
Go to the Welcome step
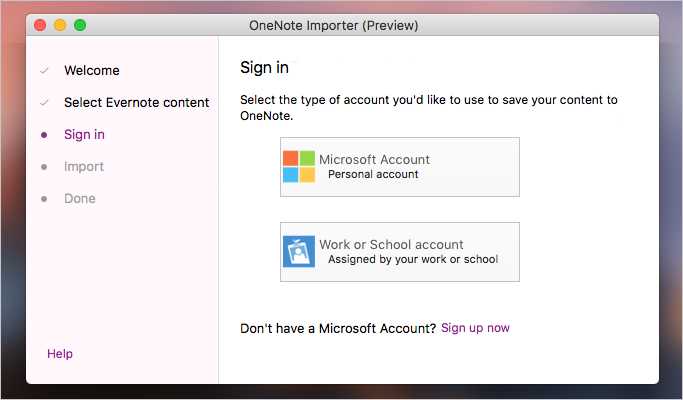tap(92, 71)
